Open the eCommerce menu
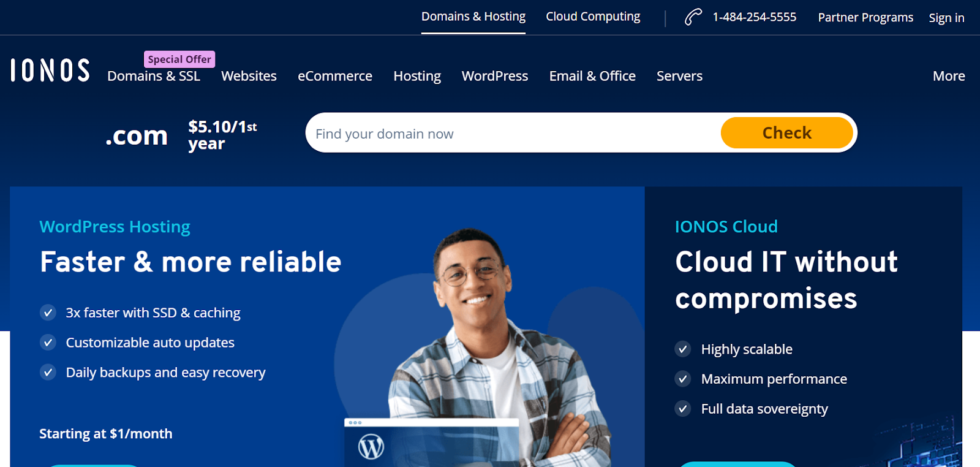980x467 pixels. pyautogui.click(x=335, y=76)
